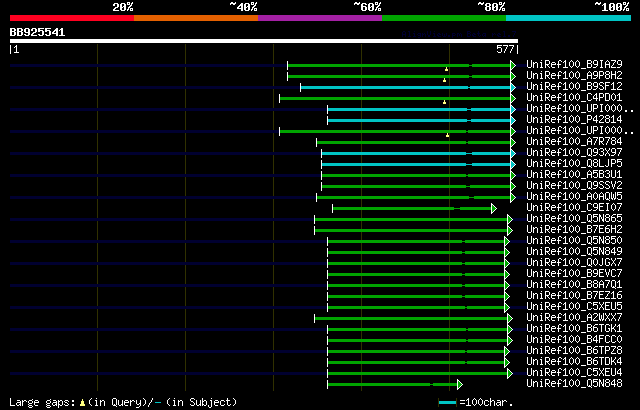Select the UniRef100_Q5N865 label
This screenshot has height=410, width=640.
(x=574, y=219)
